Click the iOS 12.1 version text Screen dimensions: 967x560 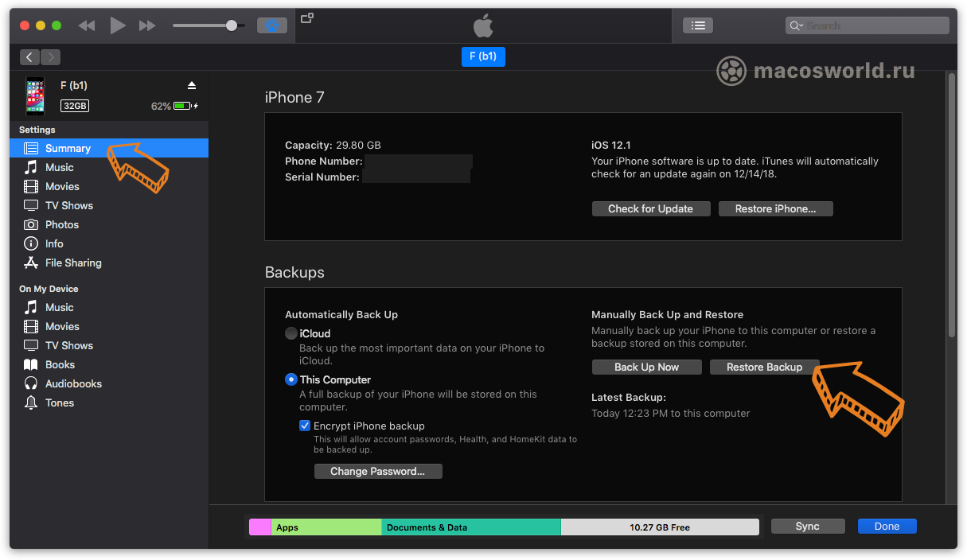[611, 145]
